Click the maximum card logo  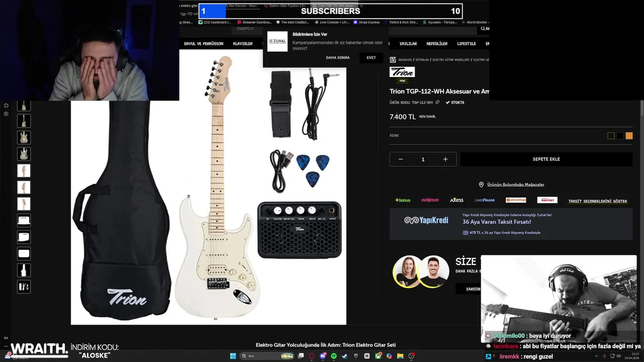click(x=430, y=200)
